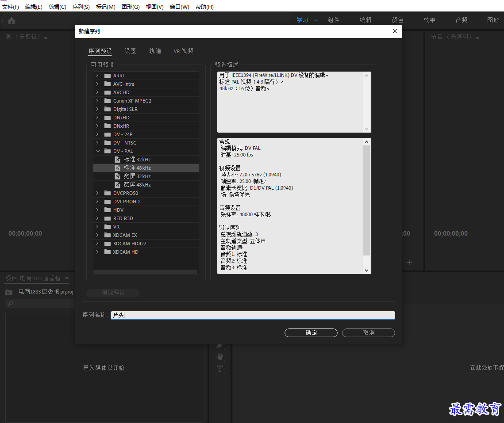Switch to the 效果 workspace
This screenshot has height=423, width=504.
[x=429, y=20]
